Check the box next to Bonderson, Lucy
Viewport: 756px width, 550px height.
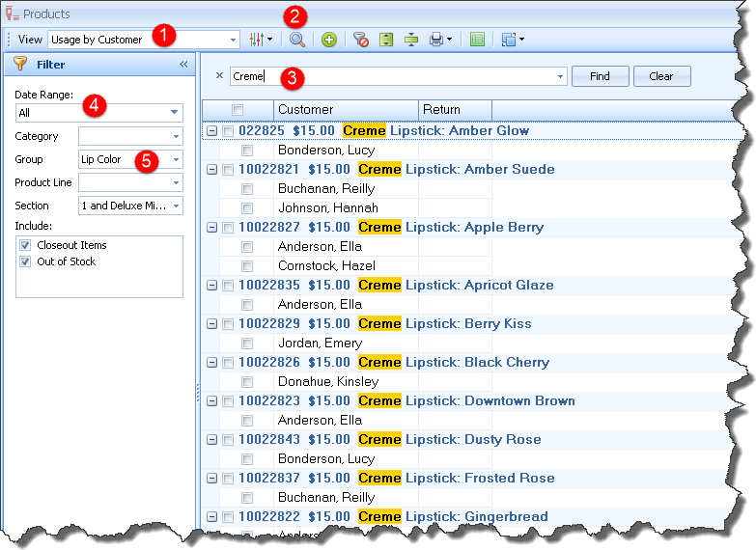[x=248, y=151]
